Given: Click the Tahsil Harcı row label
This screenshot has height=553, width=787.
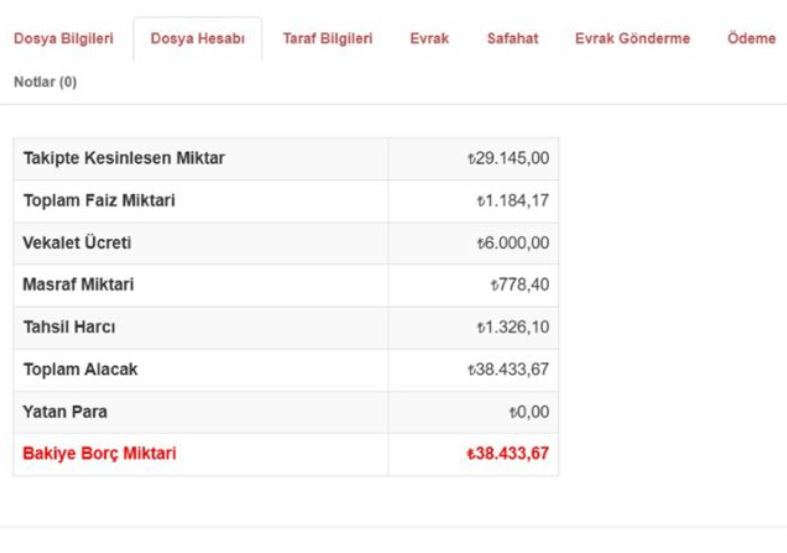Looking at the screenshot, I should click(x=69, y=327).
